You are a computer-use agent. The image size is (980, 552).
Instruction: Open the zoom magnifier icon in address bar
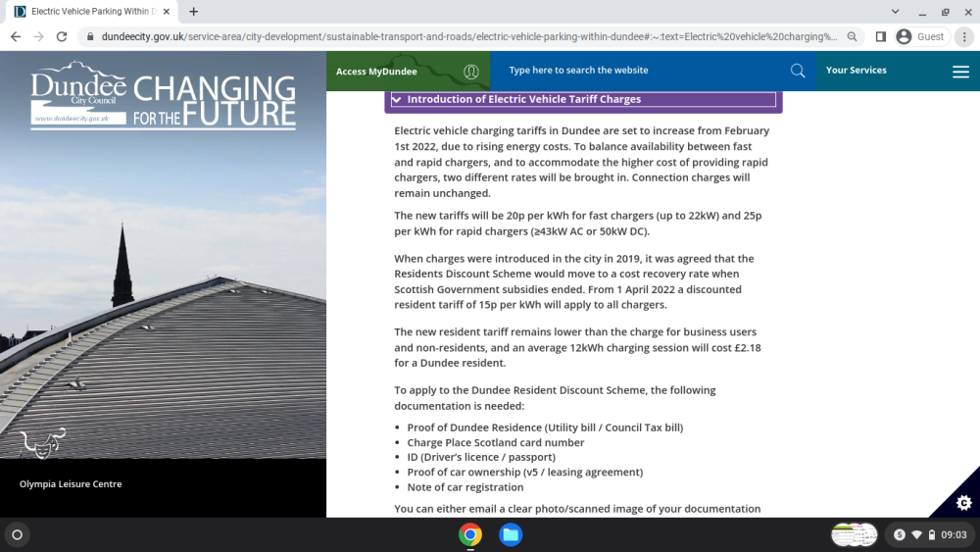852,37
